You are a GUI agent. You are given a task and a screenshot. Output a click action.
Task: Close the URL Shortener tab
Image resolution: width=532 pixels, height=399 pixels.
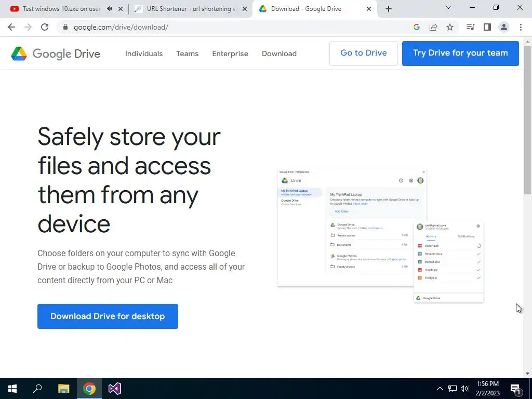coord(245,9)
